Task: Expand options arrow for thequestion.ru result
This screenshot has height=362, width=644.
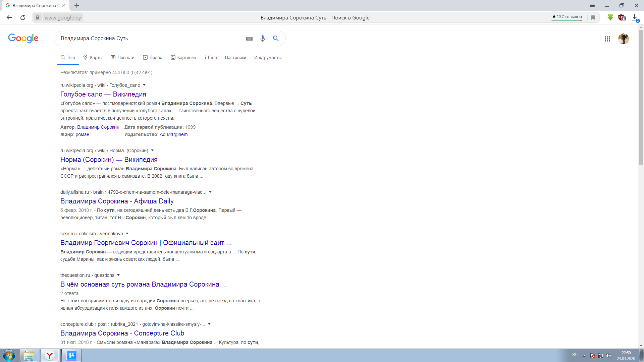Action: pos(118,275)
